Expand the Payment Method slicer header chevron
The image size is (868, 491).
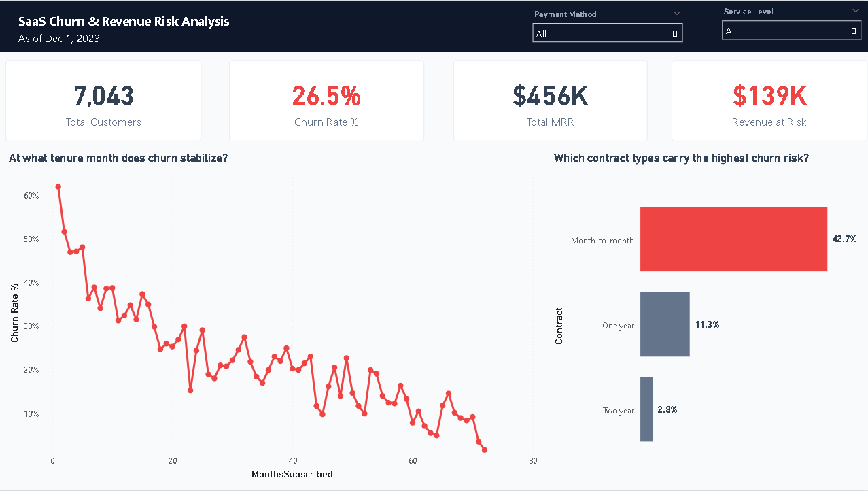676,13
